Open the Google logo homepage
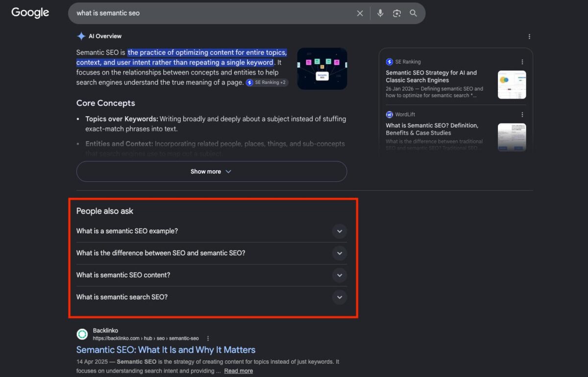588x377 pixels. tap(30, 13)
